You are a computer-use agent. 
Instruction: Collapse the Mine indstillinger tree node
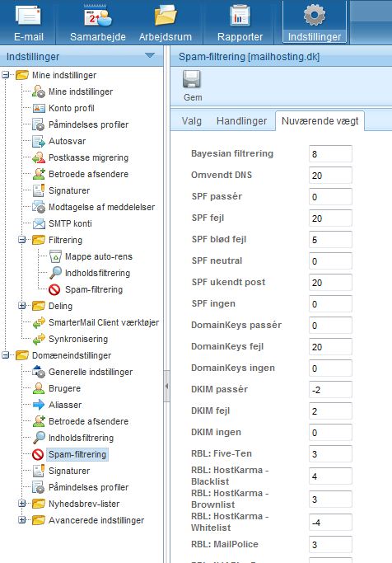6,75
